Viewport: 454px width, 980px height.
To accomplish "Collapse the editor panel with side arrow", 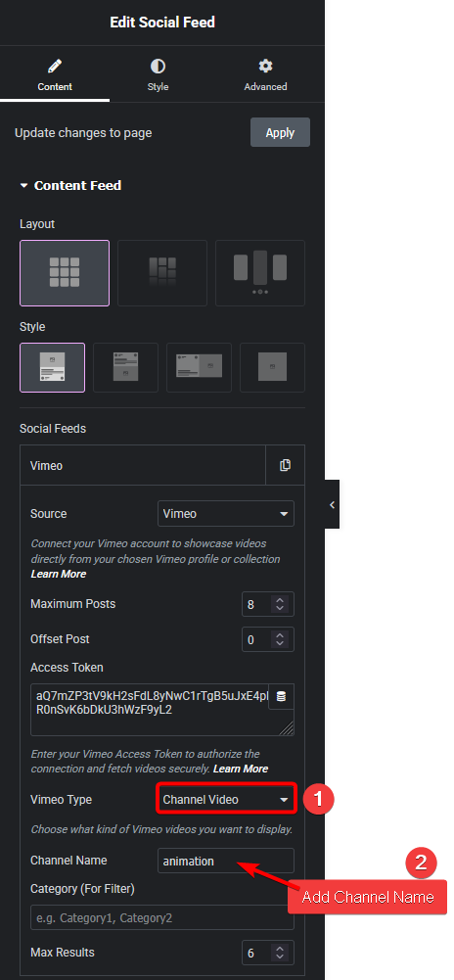I will 333,504.
